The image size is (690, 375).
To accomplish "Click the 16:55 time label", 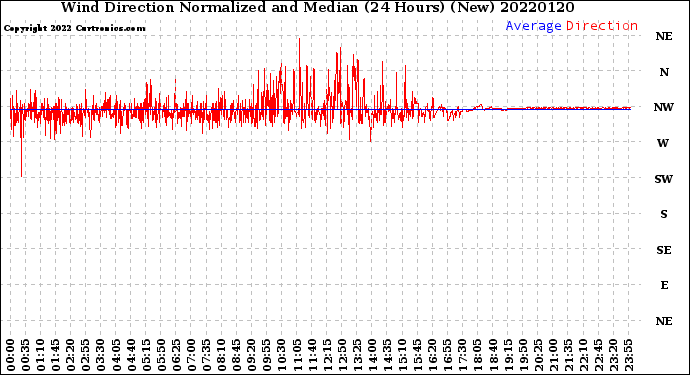I will (x=448, y=355).
